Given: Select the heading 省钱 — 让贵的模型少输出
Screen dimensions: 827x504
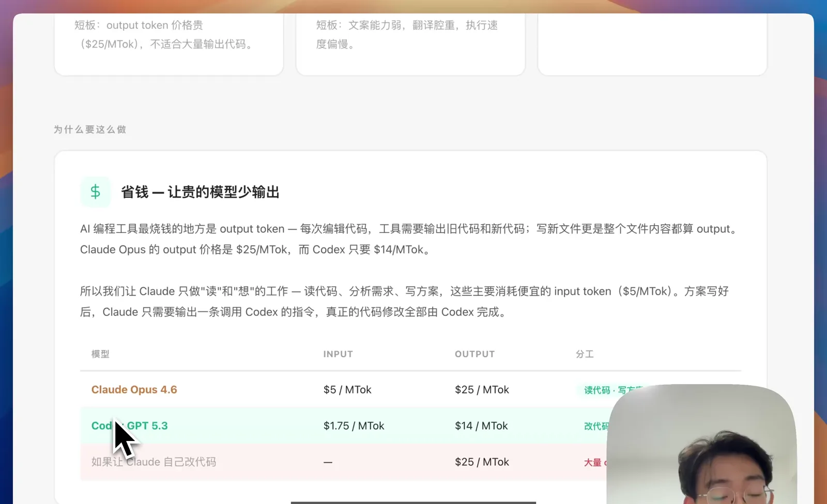Looking at the screenshot, I should coord(200,192).
